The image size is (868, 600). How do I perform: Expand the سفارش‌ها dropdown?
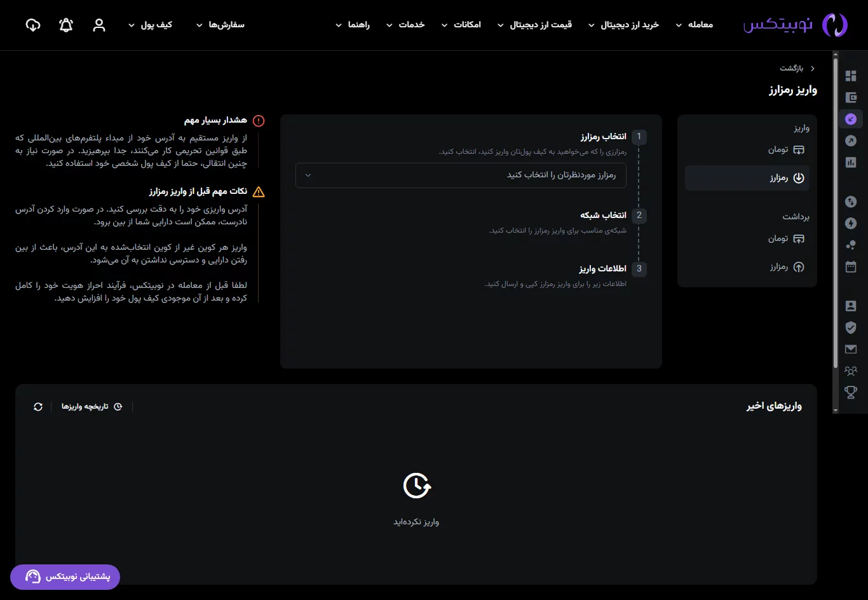pyautogui.click(x=220, y=25)
